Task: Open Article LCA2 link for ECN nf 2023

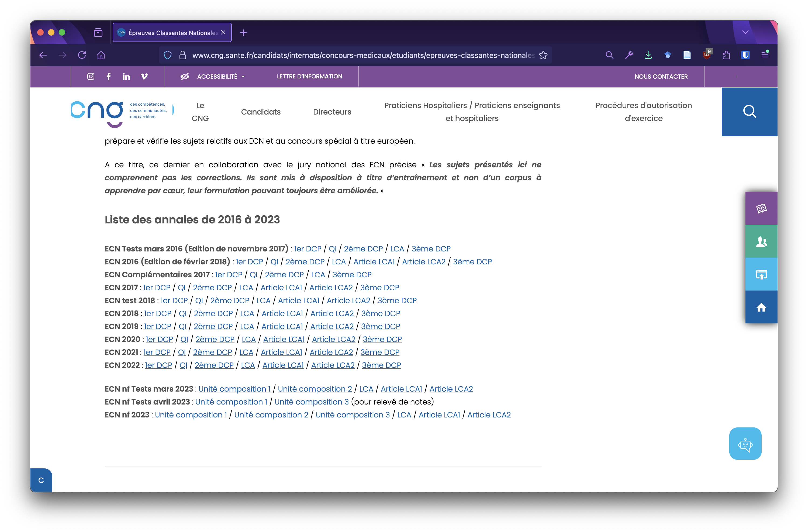Action: [489, 414]
